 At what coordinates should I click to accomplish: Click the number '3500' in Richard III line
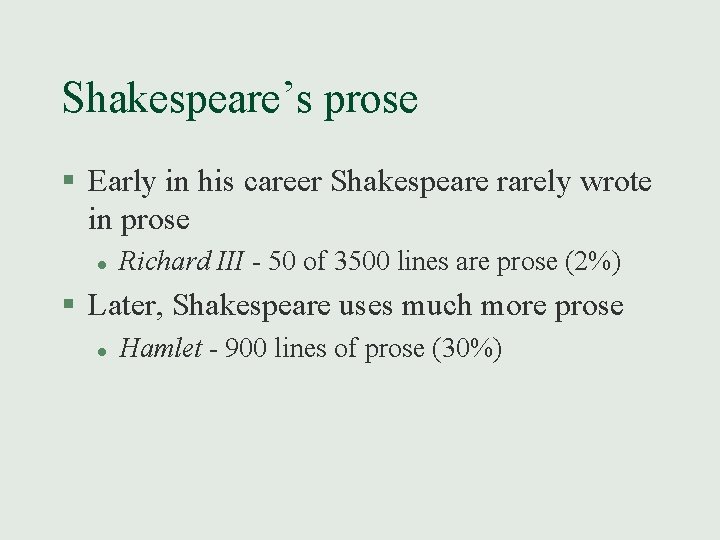point(362,262)
